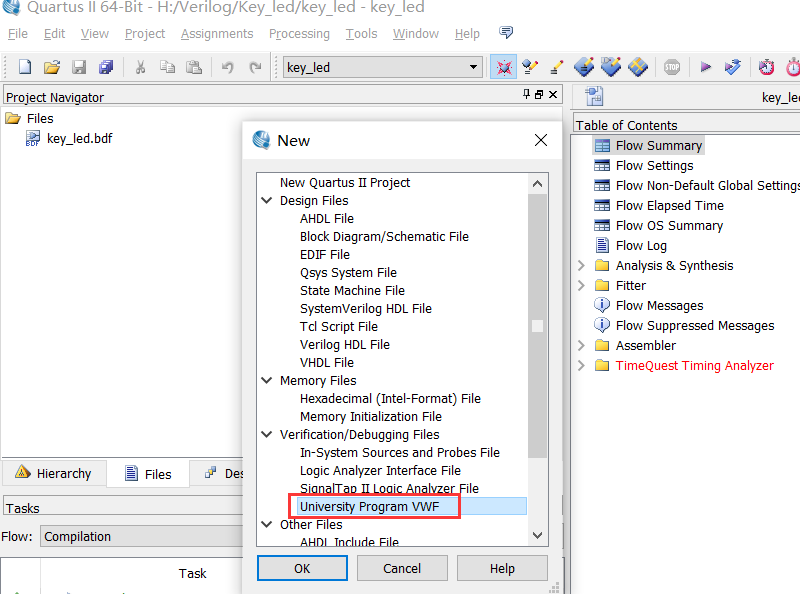
Task: Click the speech bubble feedback icon
Action: 506,33
